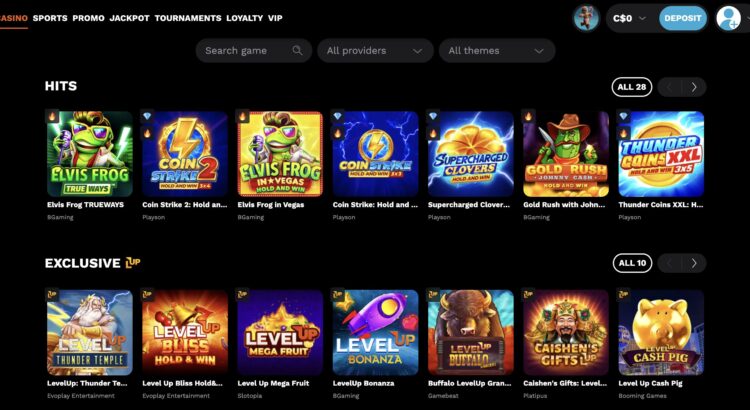
Task: Click diamond badge on Thunder Coins XXL
Action: [624, 116]
